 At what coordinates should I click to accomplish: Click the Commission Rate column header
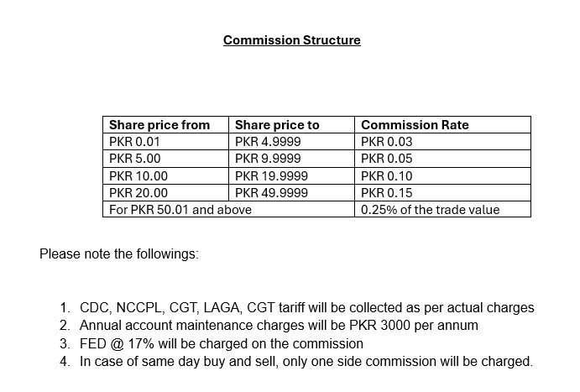click(415, 125)
